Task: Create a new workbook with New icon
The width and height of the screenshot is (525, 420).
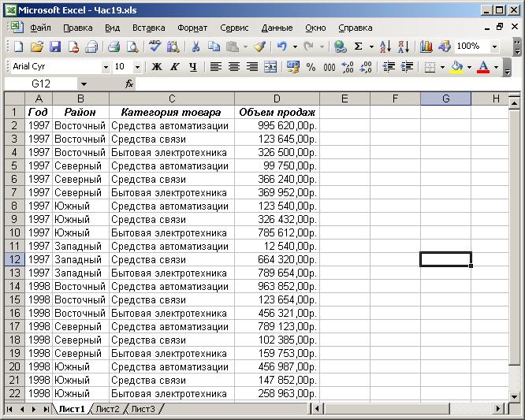Action: [18, 46]
